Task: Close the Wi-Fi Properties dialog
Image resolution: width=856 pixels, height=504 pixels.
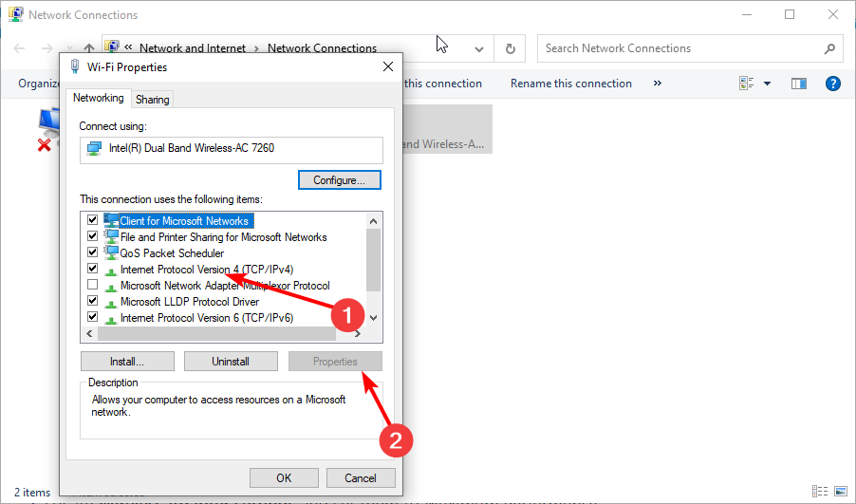Action: 388,66
